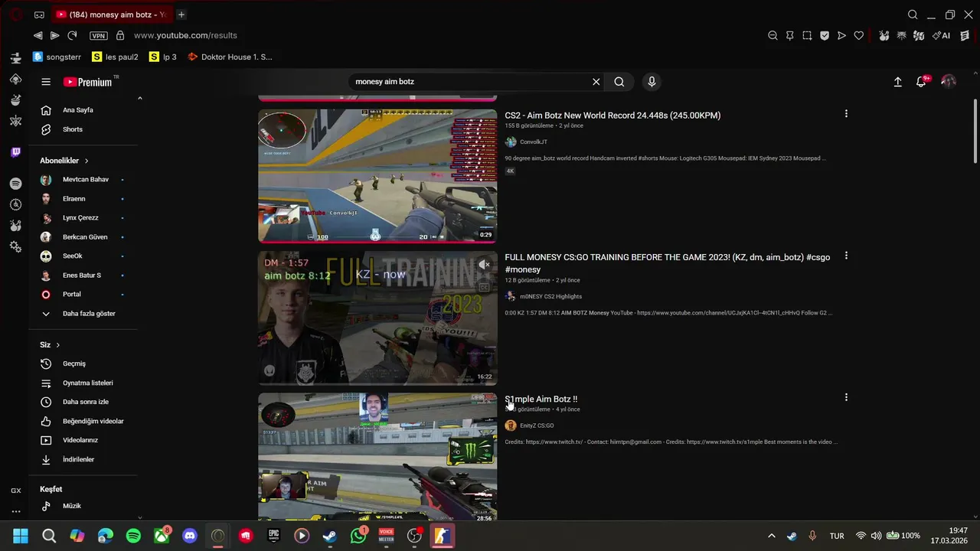Open Mevtcan Bahav channel

pos(83,180)
